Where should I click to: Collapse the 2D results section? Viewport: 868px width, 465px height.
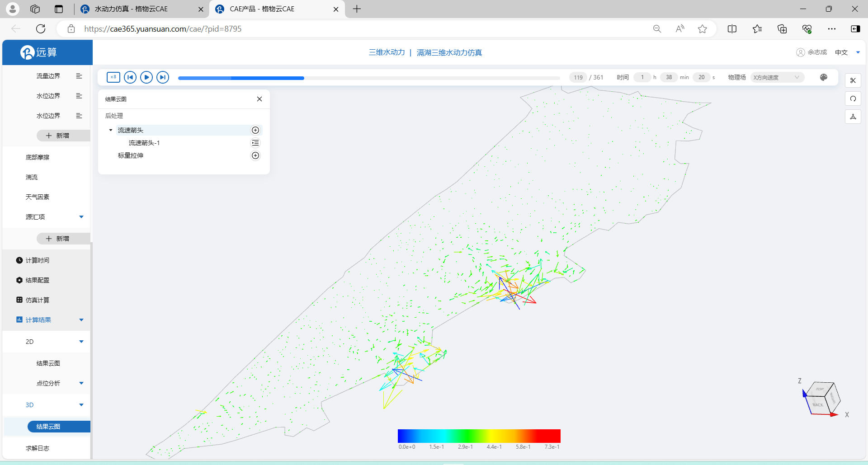click(x=81, y=342)
